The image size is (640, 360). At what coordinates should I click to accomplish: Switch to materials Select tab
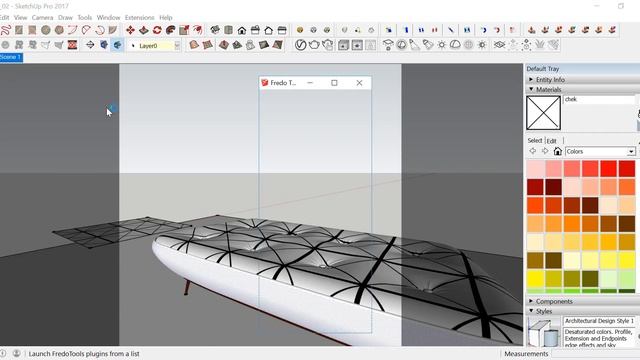535,140
